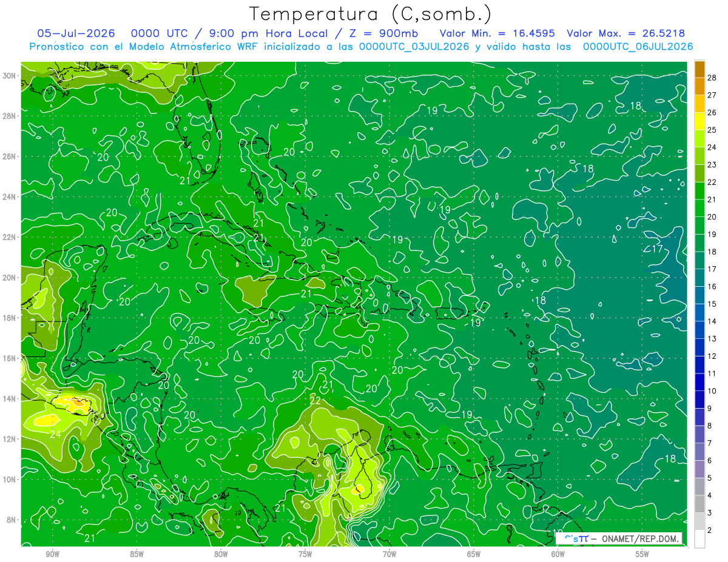
Task: Click the 28N latitude axis label
Action: point(9,116)
